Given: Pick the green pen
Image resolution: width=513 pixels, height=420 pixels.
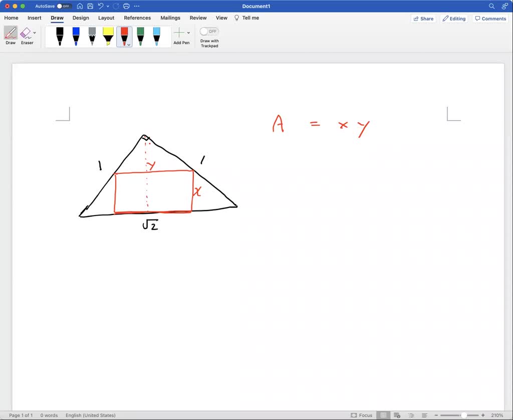Looking at the screenshot, I should coord(140,36).
